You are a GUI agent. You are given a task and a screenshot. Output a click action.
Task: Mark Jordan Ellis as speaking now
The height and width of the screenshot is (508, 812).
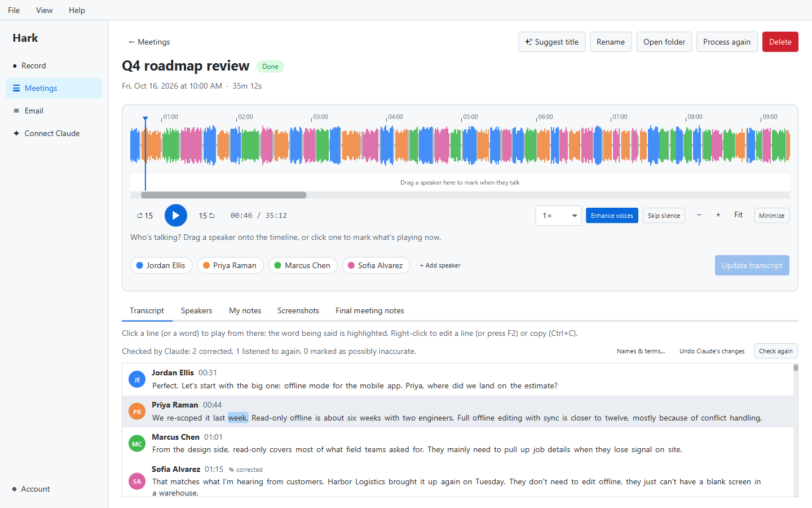point(161,265)
